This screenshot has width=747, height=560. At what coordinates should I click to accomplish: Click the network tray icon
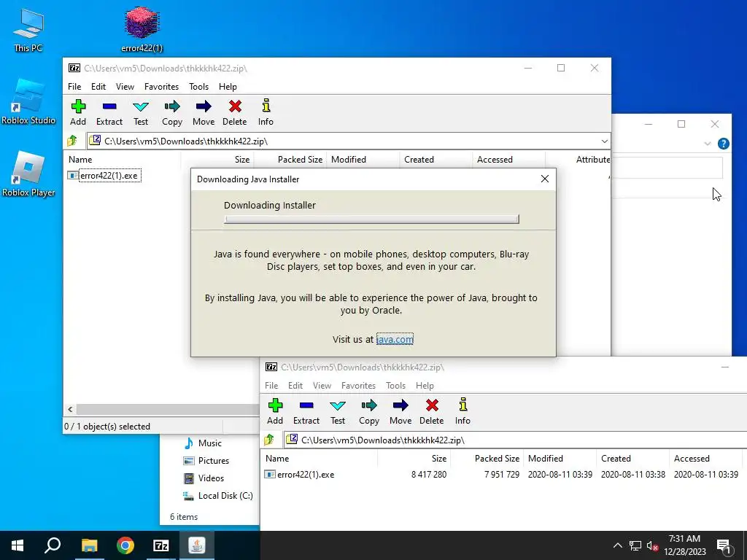pos(635,545)
